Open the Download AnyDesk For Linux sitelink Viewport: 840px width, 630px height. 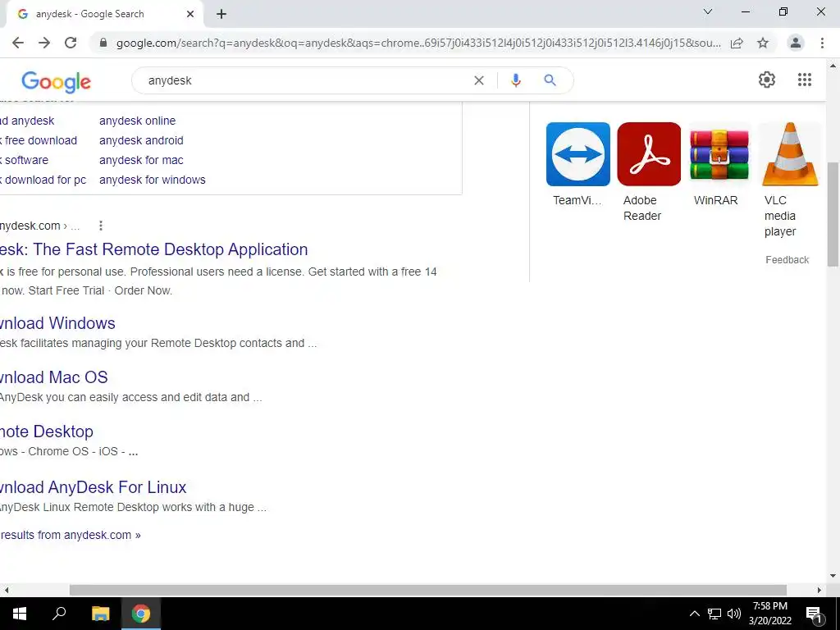tap(94, 487)
